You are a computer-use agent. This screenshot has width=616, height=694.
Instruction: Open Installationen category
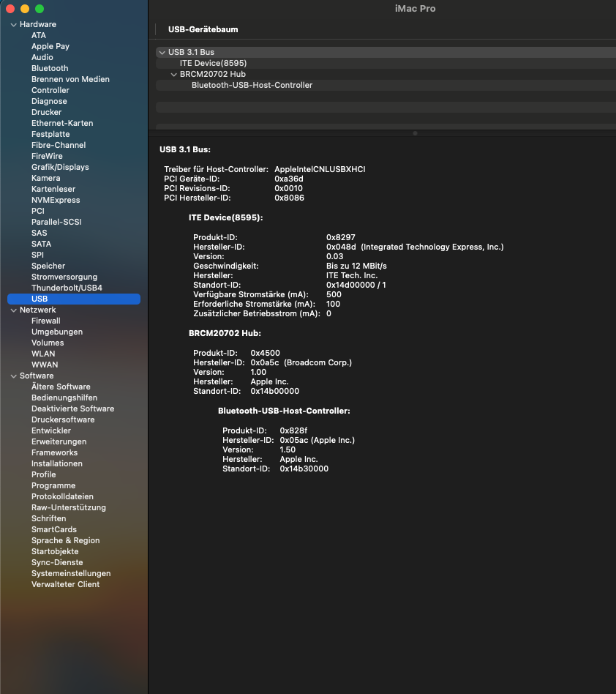(x=57, y=463)
